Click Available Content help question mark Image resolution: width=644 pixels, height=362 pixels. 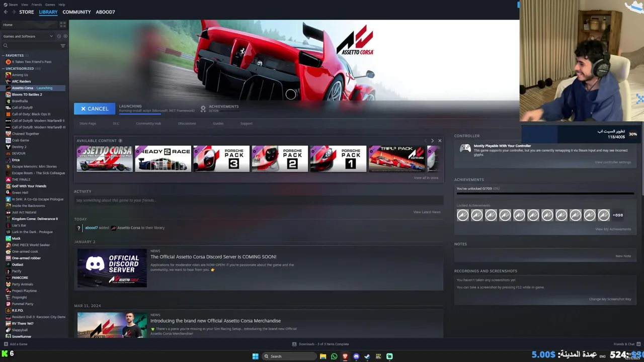120,141
